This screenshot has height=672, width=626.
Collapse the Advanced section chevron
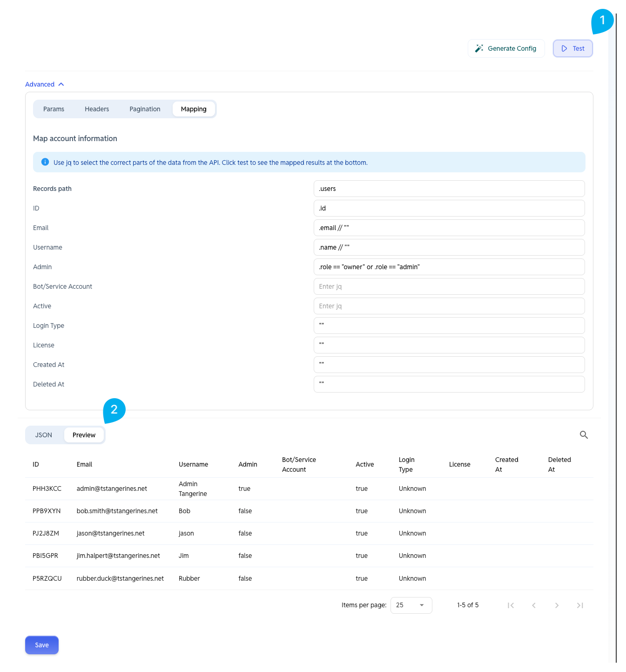click(x=61, y=84)
